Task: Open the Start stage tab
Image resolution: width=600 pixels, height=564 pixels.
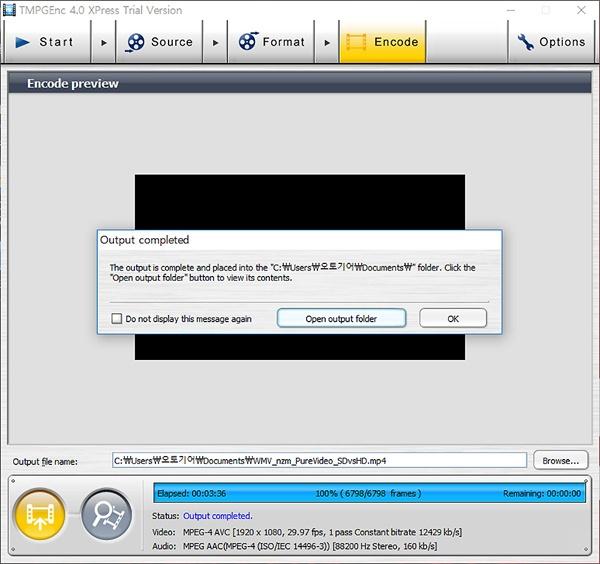Action: point(47,42)
